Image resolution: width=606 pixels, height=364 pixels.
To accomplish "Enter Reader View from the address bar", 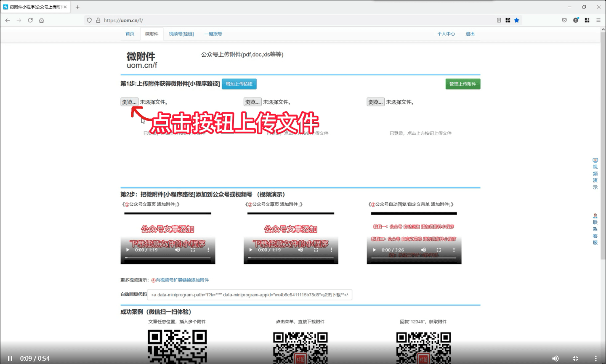I will [x=499, y=20].
